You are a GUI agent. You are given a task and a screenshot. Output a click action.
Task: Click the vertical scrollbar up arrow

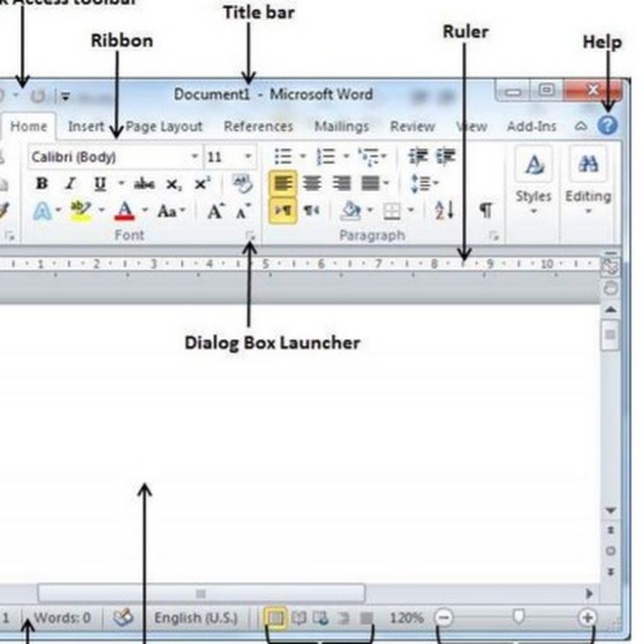(x=611, y=310)
